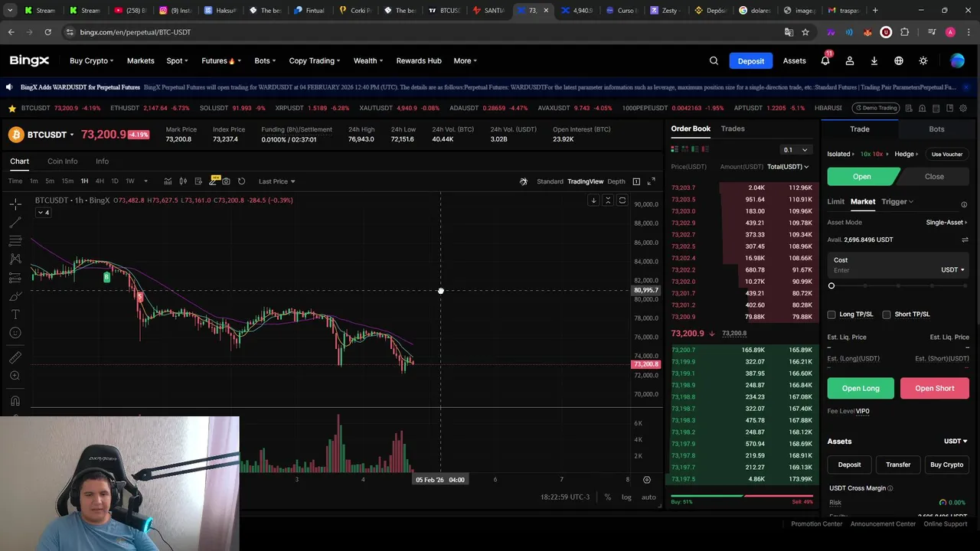Screen dimensions: 980x551
Task: Select the Open position toggle
Action: click(862, 177)
